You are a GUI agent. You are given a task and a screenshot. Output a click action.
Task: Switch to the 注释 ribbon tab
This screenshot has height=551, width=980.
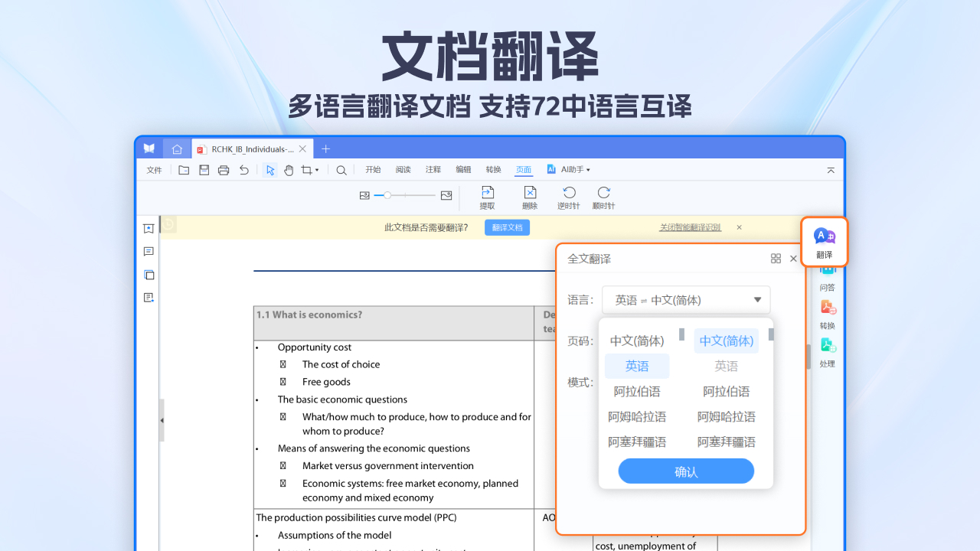click(433, 169)
